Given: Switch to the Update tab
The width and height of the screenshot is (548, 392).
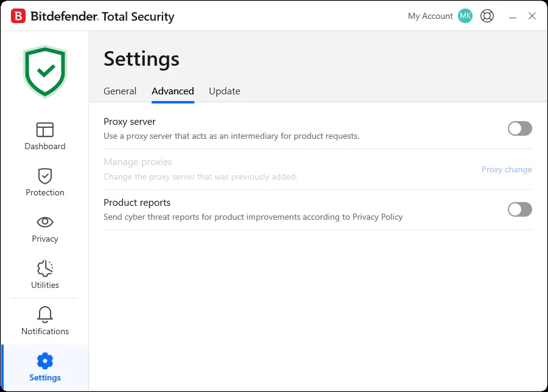Looking at the screenshot, I should 224,91.
